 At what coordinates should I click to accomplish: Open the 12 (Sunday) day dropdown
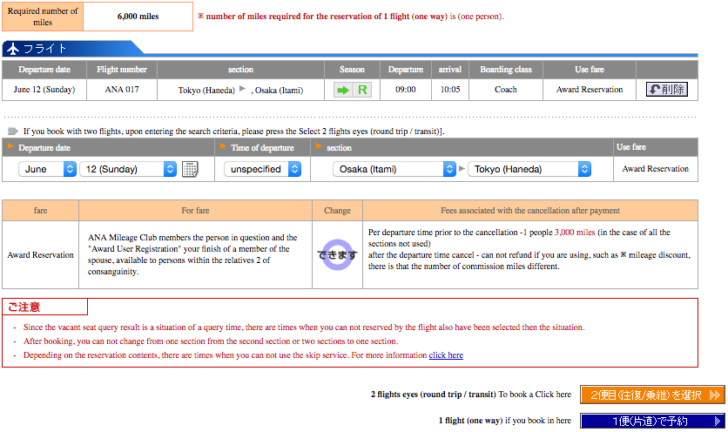point(128,169)
